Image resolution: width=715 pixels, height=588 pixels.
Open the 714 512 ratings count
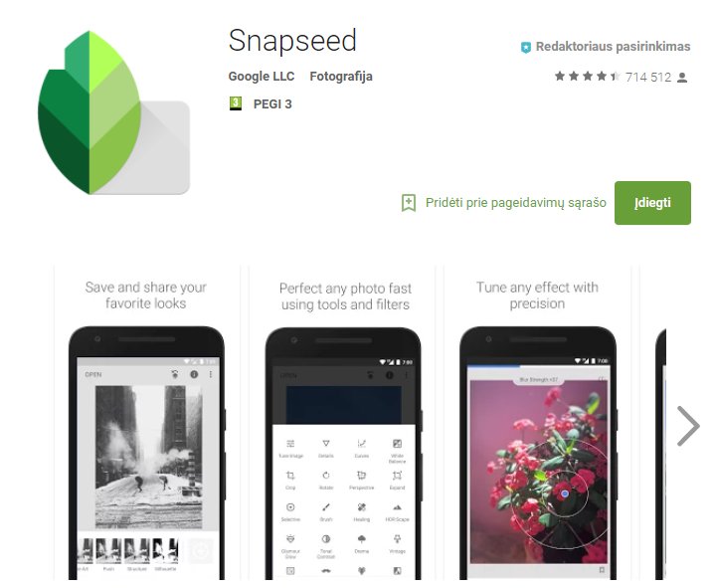[648, 77]
